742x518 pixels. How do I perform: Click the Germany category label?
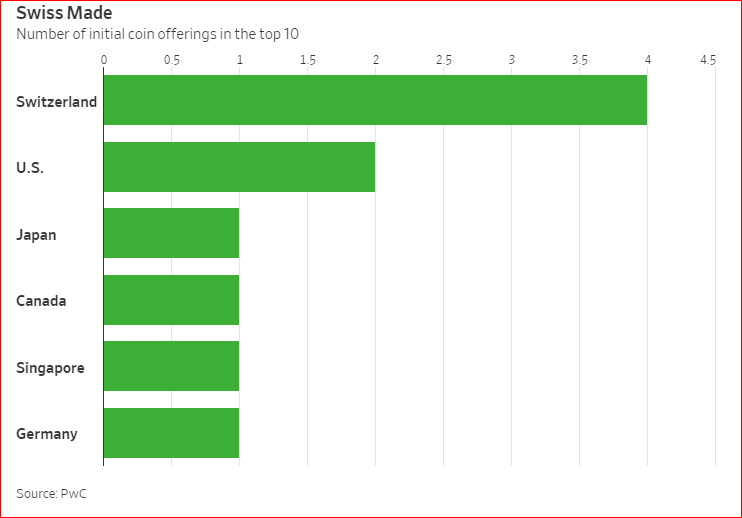(46, 434)
